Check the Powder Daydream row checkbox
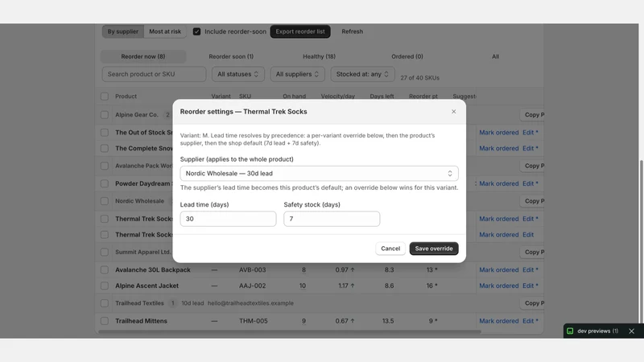The height and width of the screenshot is (362, 644). coord(105,183)
